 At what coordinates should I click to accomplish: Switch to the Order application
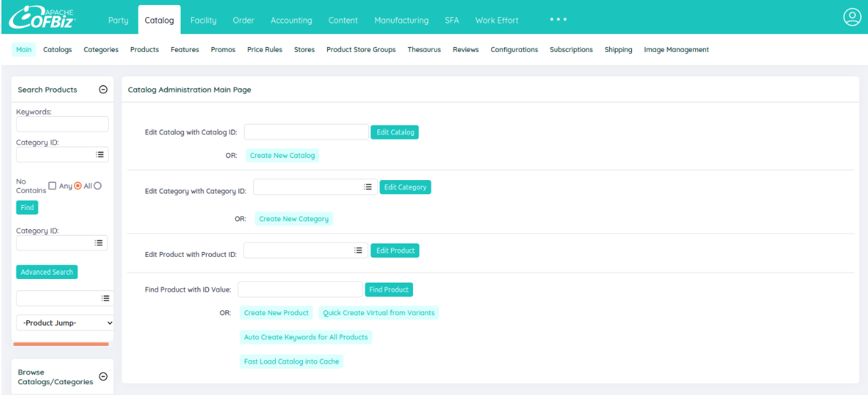[x=243, y=20]
